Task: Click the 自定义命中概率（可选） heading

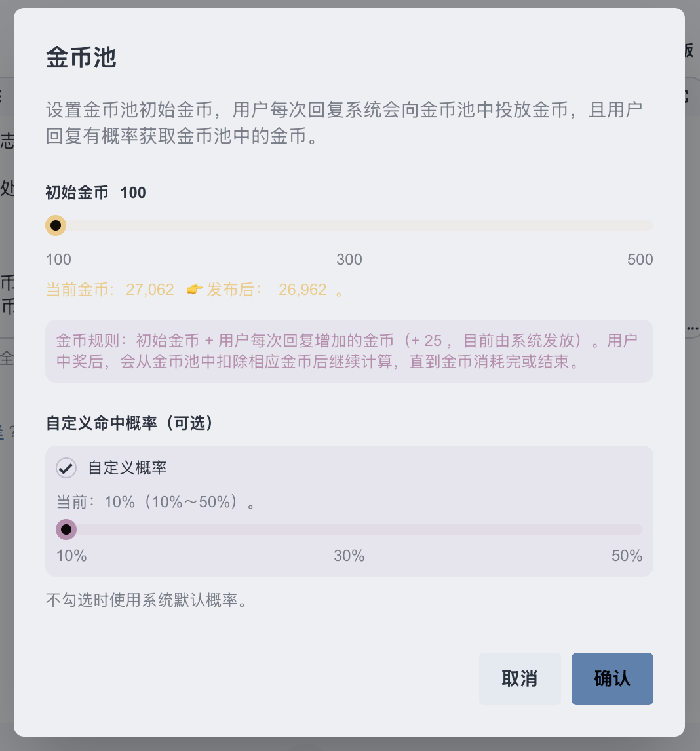Action: 130,423
